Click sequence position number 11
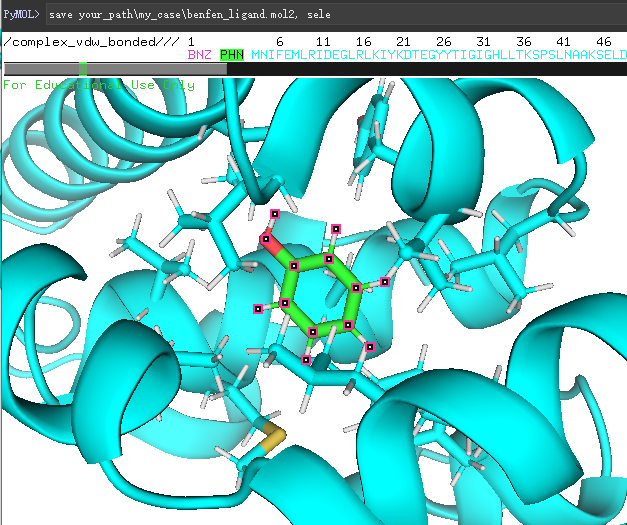The height and width of the screenshot is (525, 627). click(x=323, y=42)
